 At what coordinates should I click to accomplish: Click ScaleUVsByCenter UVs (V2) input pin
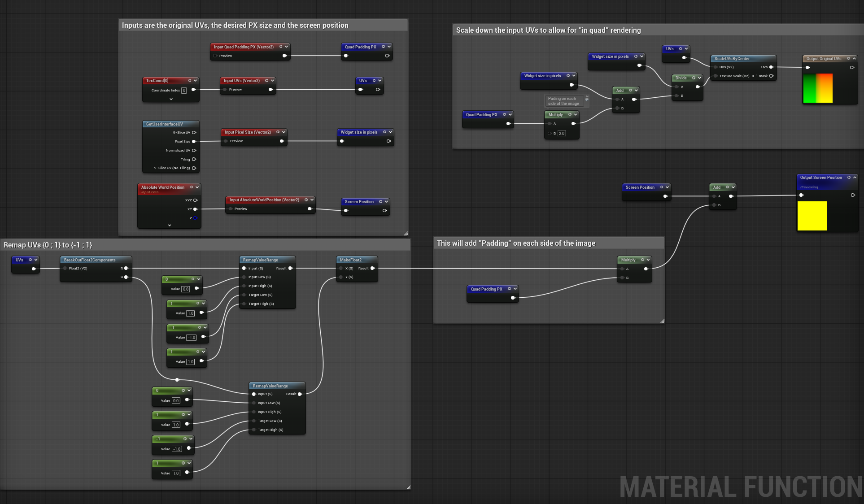click(x=716, y=67)
